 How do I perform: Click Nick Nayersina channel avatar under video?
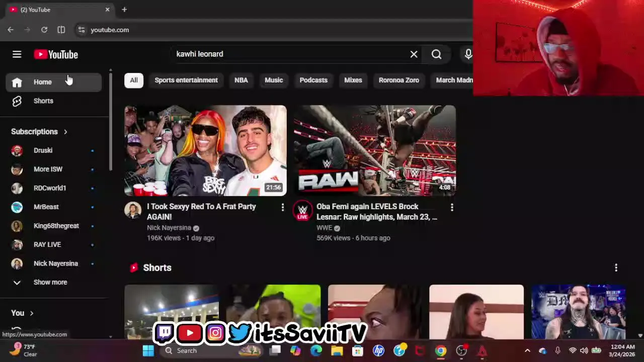pyautogui.click(x=133, y=210)
